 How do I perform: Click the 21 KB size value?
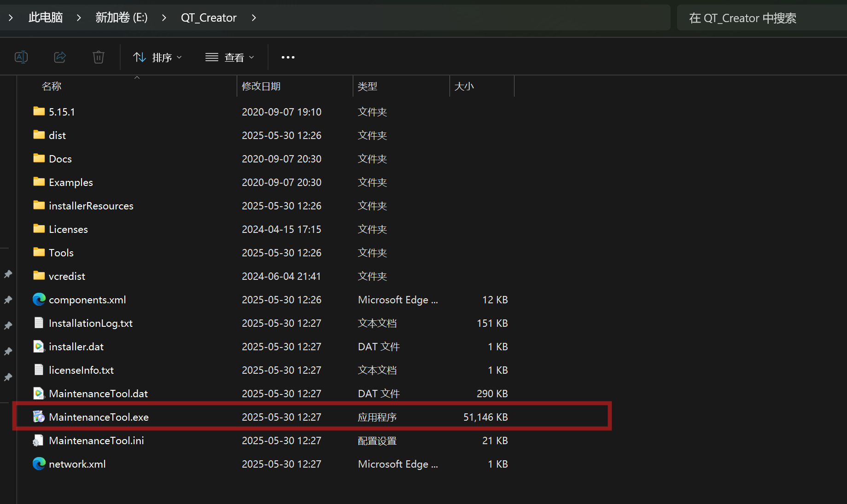495,440
